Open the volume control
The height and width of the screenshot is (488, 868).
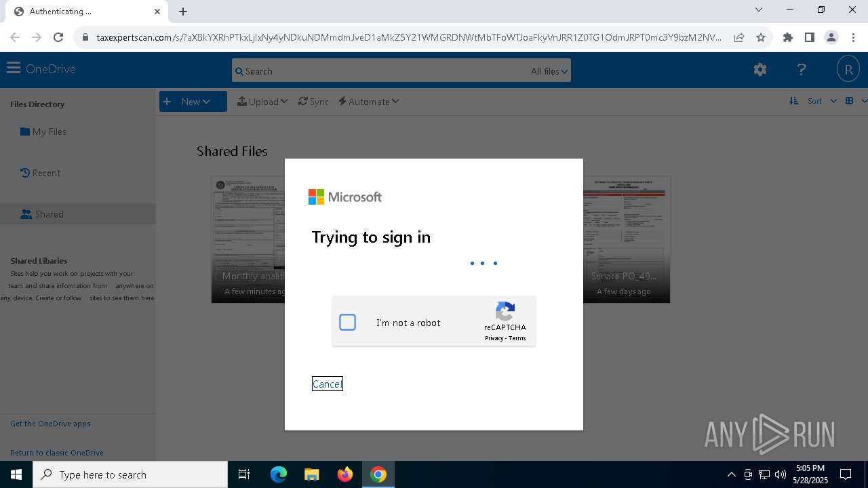pos(781,474)
